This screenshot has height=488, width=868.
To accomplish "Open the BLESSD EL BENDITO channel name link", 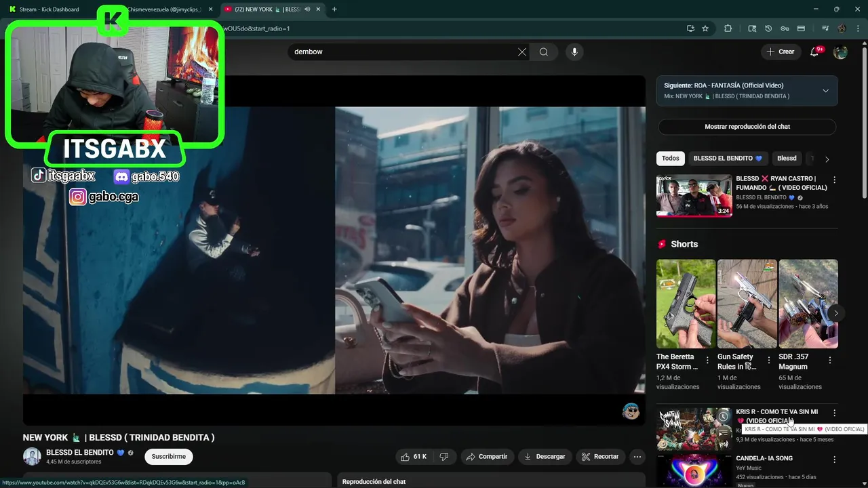I will point(80,453).
